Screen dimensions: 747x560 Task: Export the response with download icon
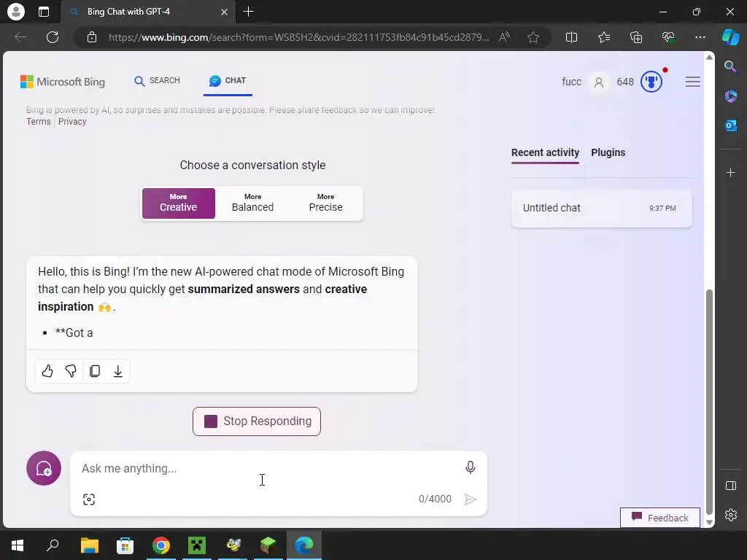118,371
